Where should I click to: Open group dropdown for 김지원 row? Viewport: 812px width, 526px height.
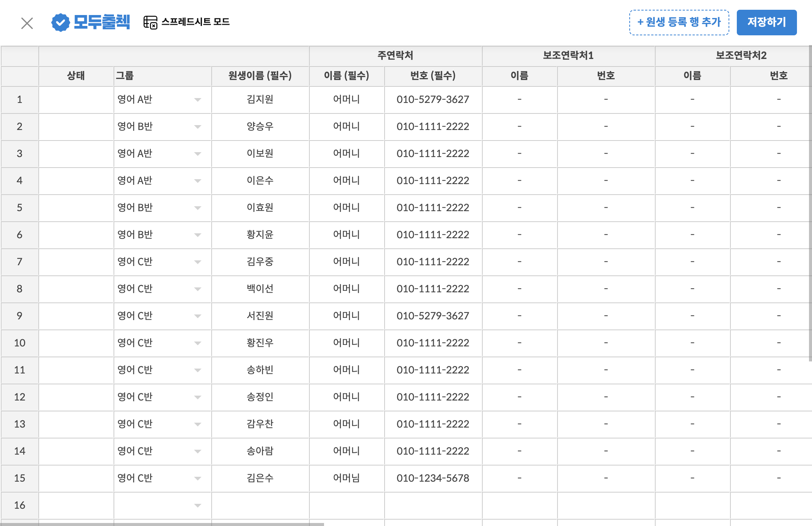pyautogui.click(x=197, y=100)
